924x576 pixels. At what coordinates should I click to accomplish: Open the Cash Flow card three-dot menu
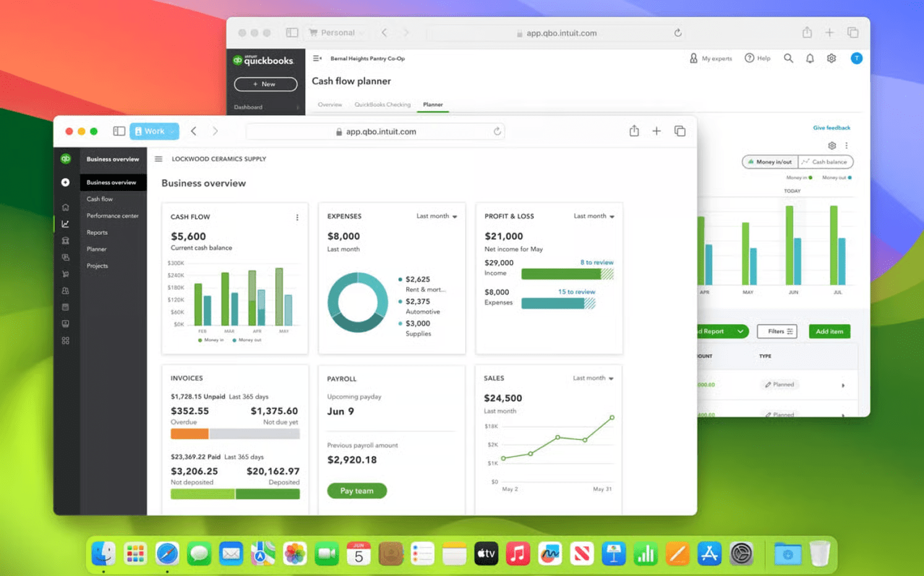pyautogui.click(x=297, y=218)
